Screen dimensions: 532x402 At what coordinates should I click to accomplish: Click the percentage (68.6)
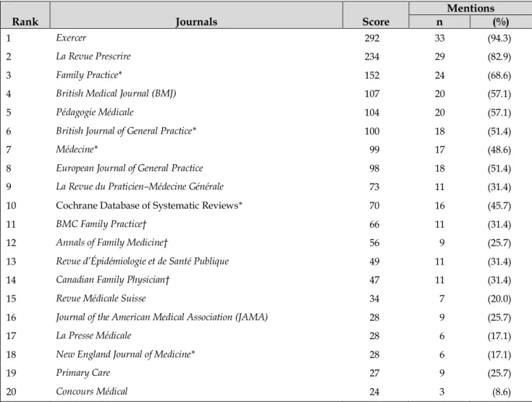pos(499,75)
